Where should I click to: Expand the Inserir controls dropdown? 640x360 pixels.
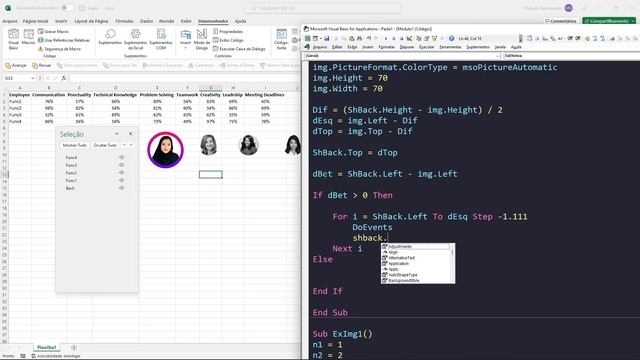(185, 39)
